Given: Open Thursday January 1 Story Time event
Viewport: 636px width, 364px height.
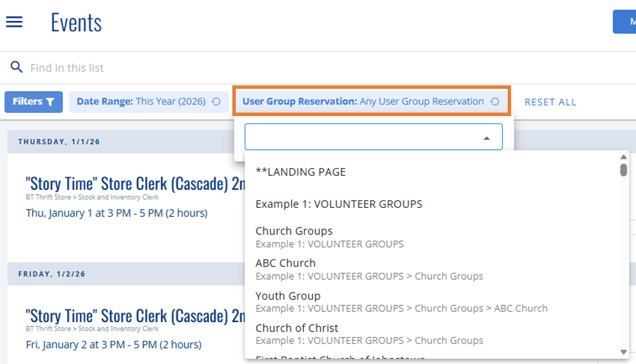Looking at the screenshot, I should (x=135, y=183).
